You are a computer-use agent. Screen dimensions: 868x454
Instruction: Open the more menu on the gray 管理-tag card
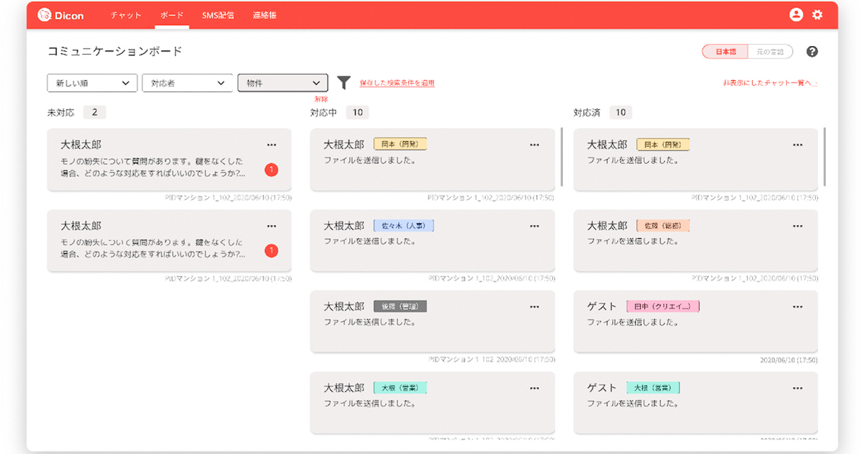(534, 307)
